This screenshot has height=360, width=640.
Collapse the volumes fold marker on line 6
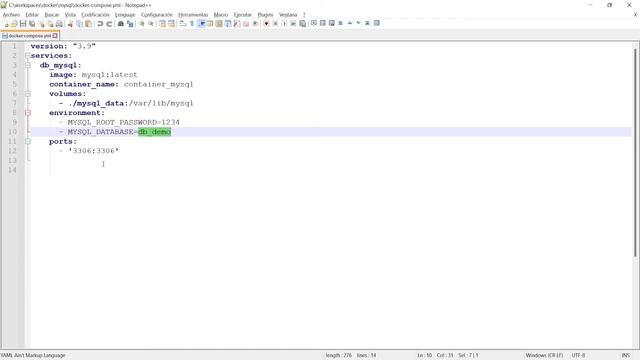coord(28,93)
